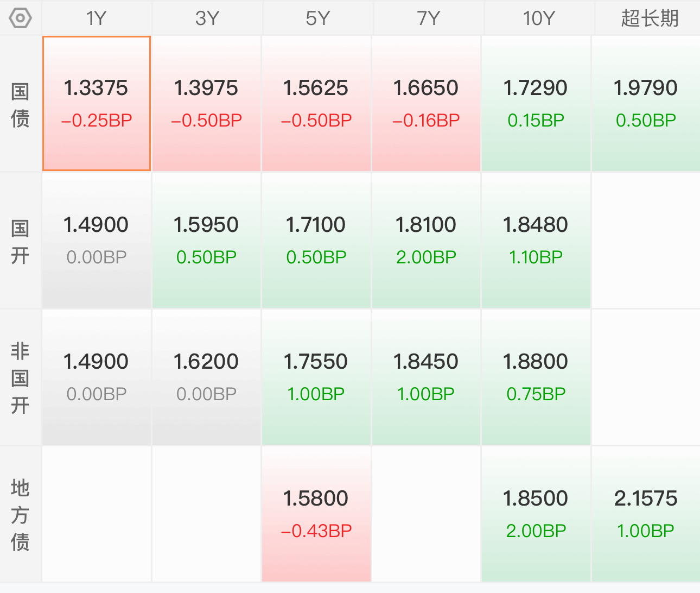
Task: Open the 国开 10Y cell 1.8480
Action: 536,241
